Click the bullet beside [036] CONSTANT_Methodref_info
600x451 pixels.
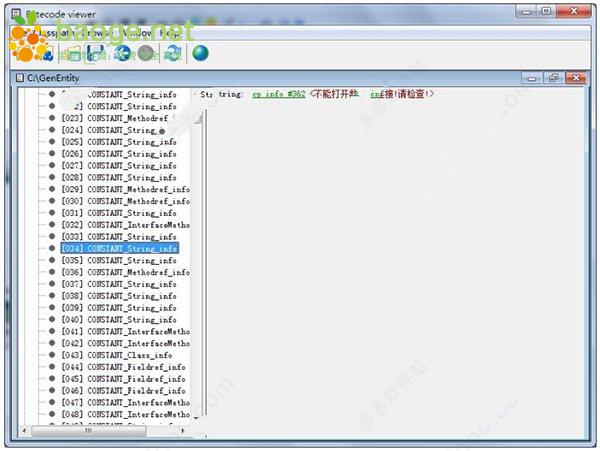[52, 272]
